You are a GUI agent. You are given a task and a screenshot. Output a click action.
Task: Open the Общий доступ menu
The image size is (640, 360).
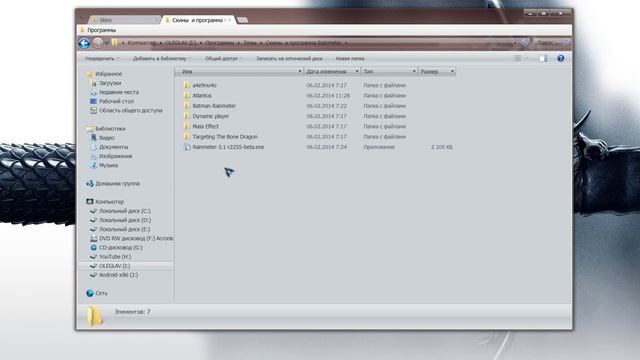223,58
